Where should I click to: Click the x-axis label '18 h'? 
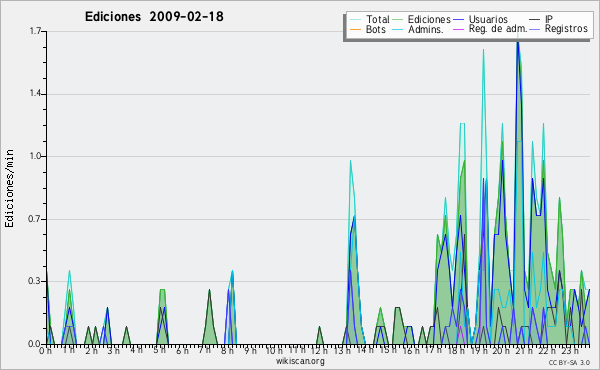click(456, 351)
